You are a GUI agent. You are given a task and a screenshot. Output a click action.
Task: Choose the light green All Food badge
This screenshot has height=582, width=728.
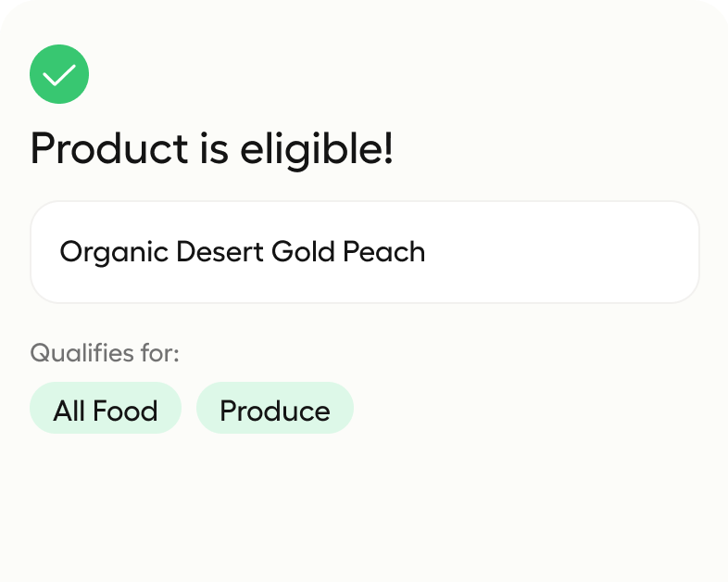(x=106, y=410)
